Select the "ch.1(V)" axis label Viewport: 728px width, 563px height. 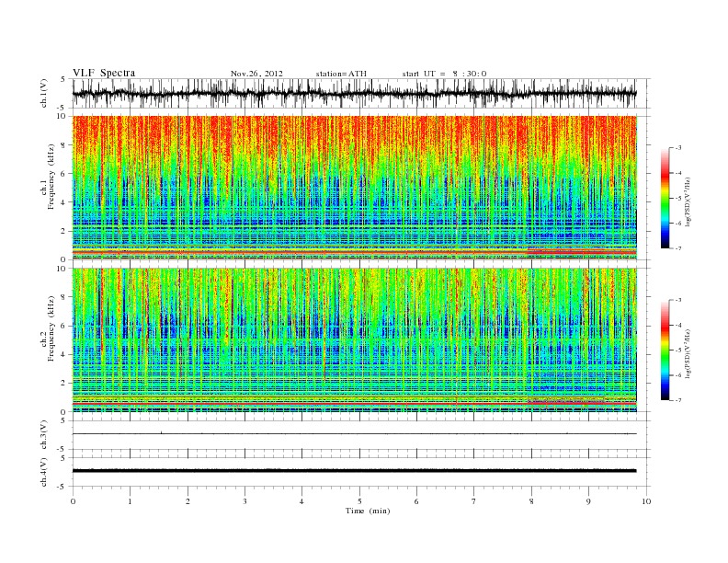44,93
